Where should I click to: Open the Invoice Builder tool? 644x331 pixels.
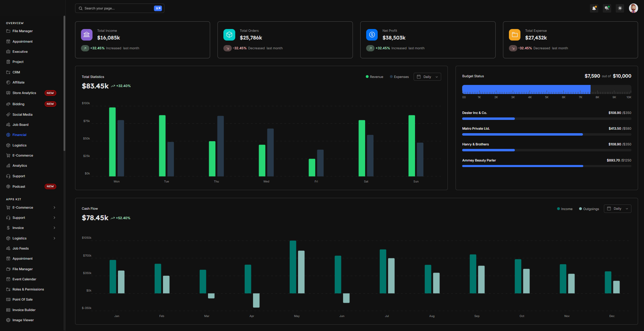point(23,310)
